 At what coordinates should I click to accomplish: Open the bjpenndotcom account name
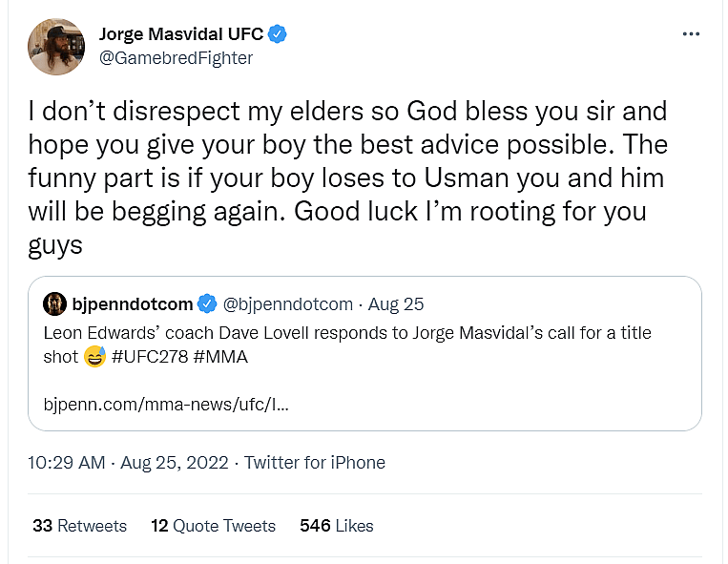pos(132,304)
